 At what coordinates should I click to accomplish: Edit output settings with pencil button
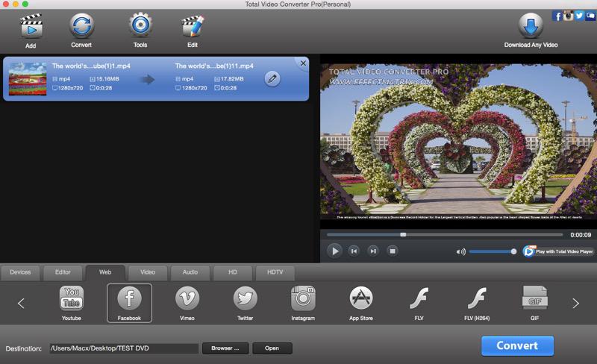(x=272, y=79)
